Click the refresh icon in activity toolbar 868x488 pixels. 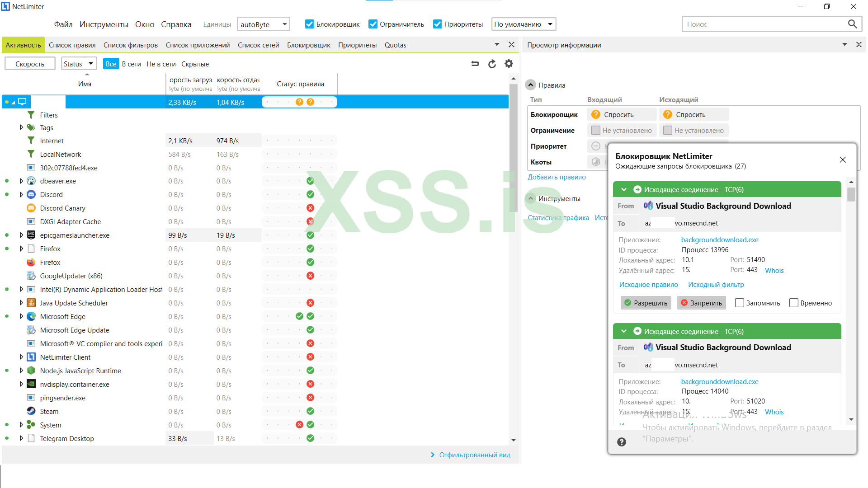[492, 64]
